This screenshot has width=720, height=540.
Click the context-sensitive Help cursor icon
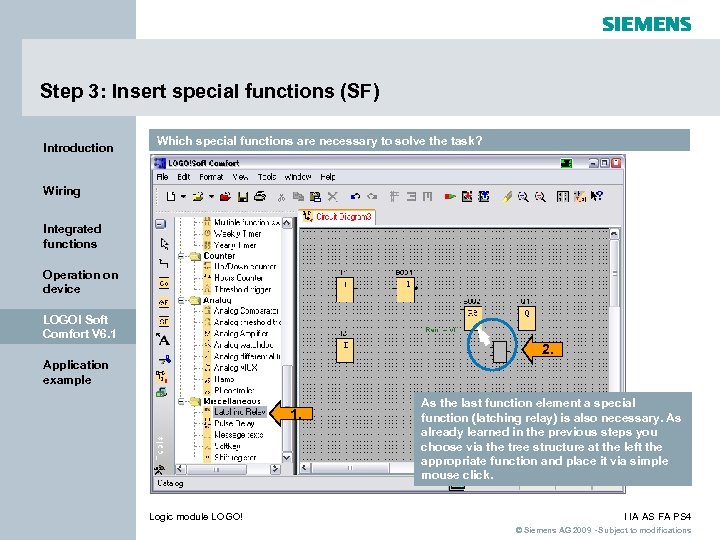click(x=596, y=197)
